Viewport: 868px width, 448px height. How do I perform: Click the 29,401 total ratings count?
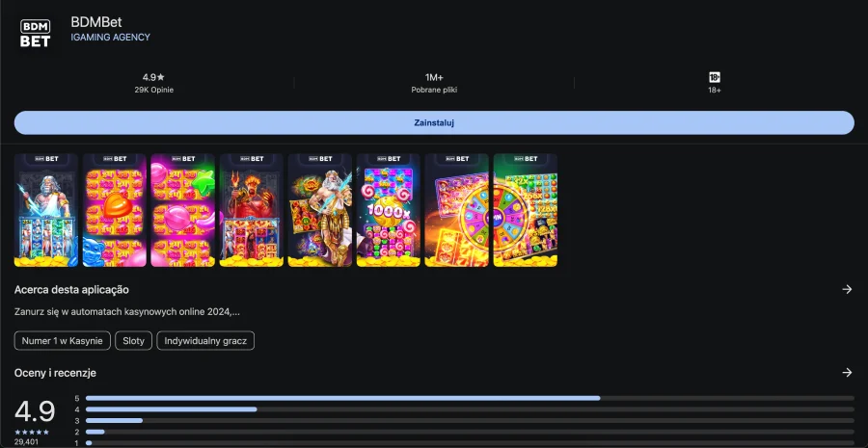click(27, 442)
